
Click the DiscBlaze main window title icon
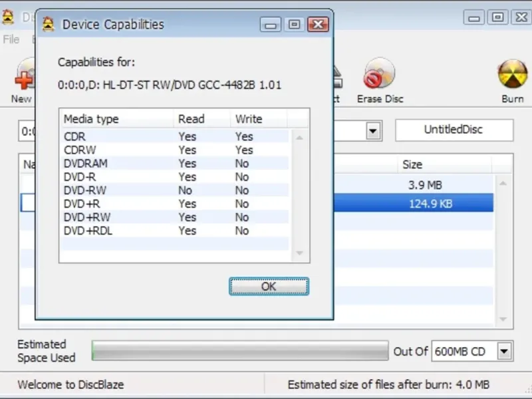tap(7, 17)
